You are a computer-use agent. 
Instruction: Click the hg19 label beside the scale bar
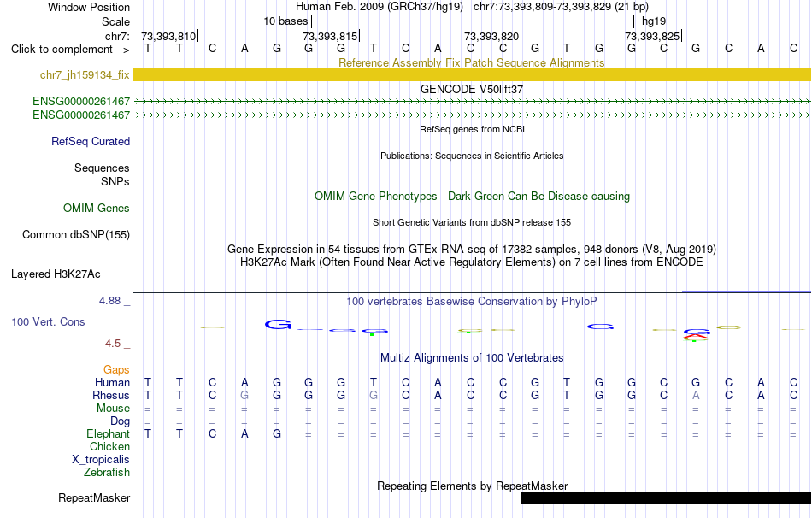pyautogui.click(x=654, y=21)
